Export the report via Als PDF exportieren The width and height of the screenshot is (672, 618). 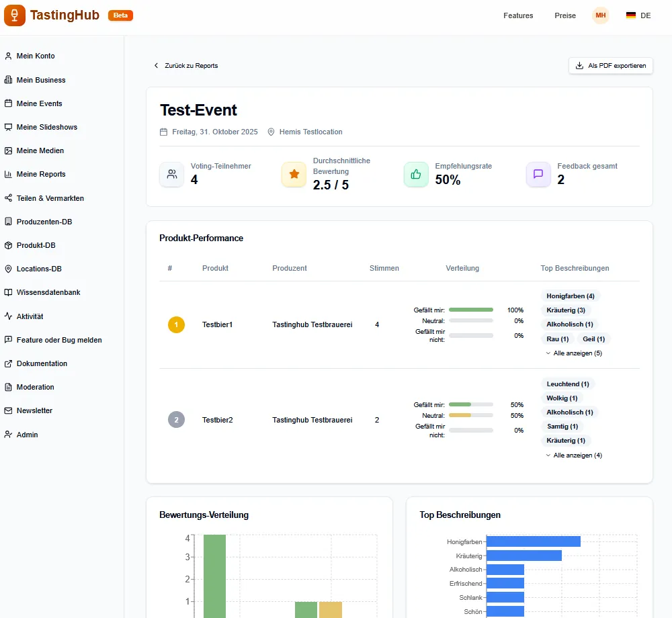[611, 66]
